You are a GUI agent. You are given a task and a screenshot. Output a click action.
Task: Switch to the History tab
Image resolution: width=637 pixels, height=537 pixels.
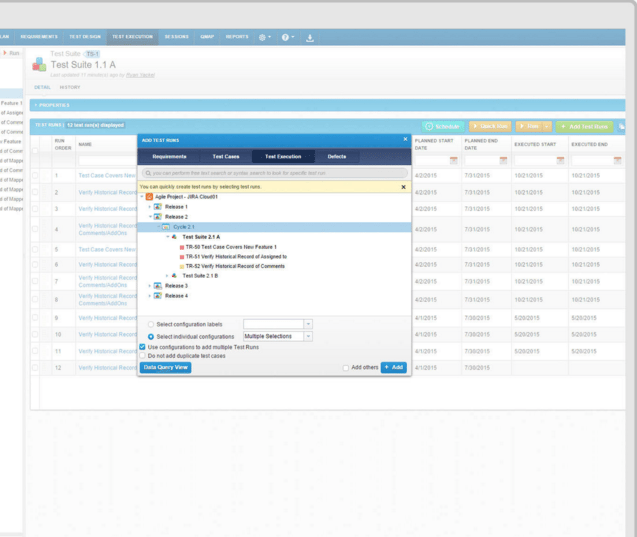70,87
